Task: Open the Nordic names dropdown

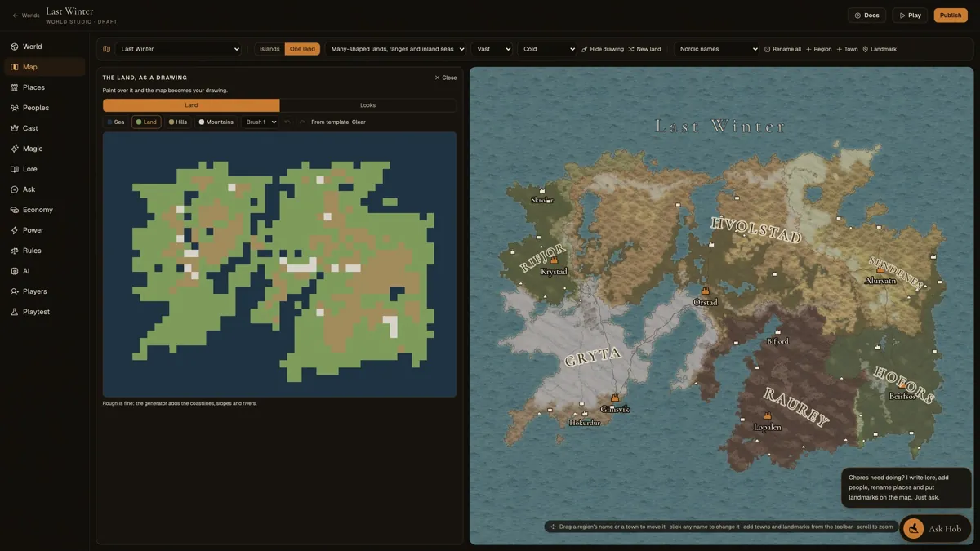Action: (717, 49)
